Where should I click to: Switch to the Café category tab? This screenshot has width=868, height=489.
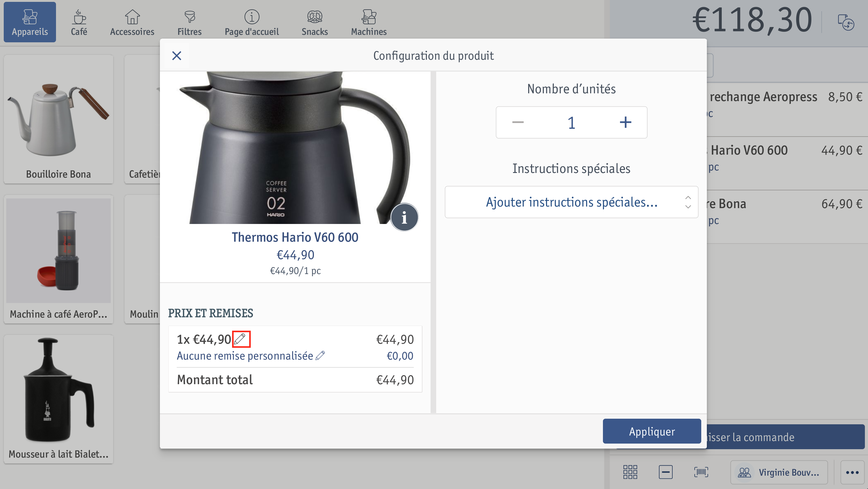[x=79, y=22]
